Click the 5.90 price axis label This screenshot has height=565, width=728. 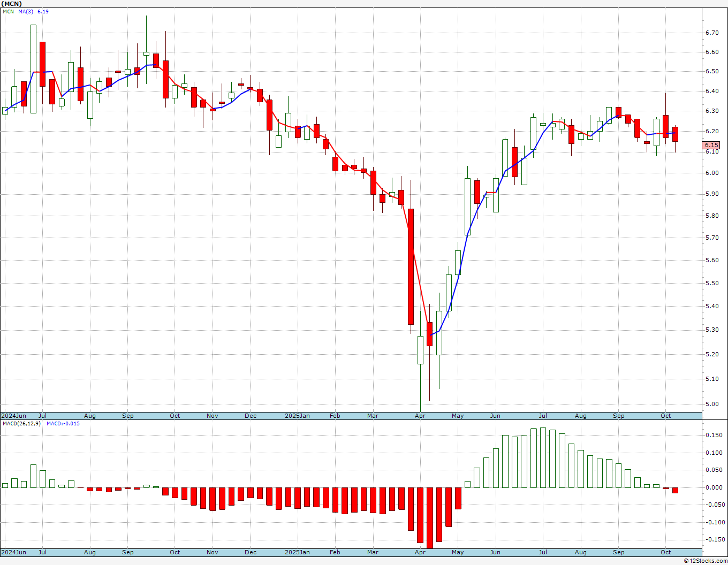(x=712, y=194)
